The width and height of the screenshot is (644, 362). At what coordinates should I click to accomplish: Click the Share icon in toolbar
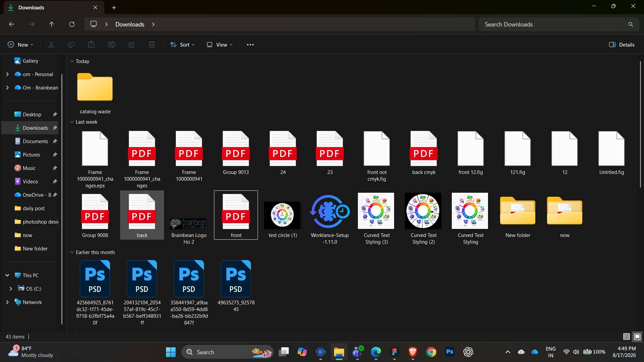132,45
